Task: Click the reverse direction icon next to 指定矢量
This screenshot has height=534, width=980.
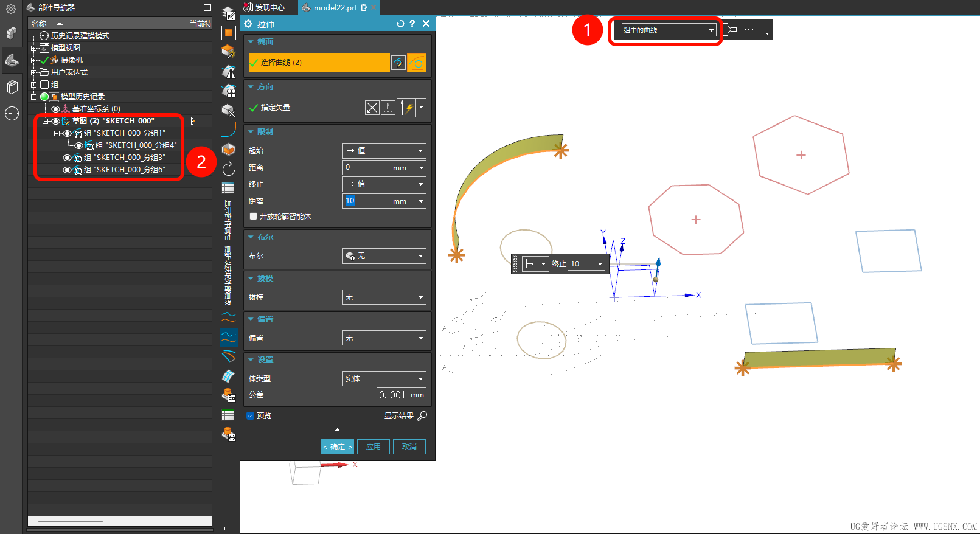Action: [372, 108]
